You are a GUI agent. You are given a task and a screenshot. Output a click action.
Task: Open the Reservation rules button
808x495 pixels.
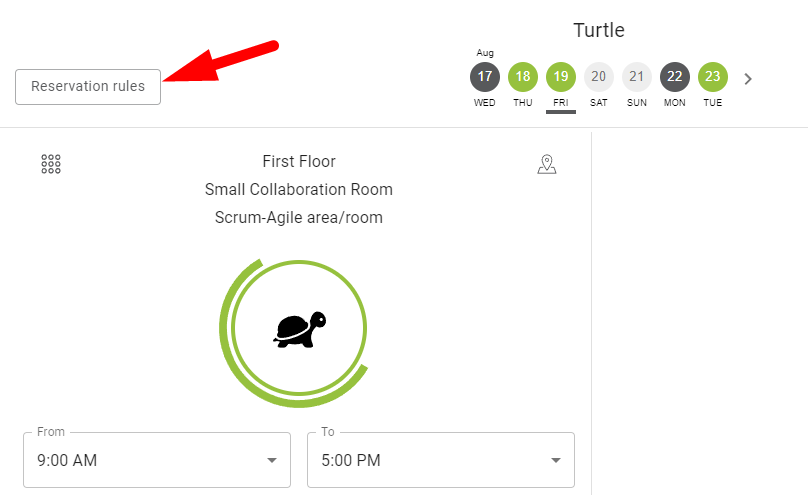88,87
